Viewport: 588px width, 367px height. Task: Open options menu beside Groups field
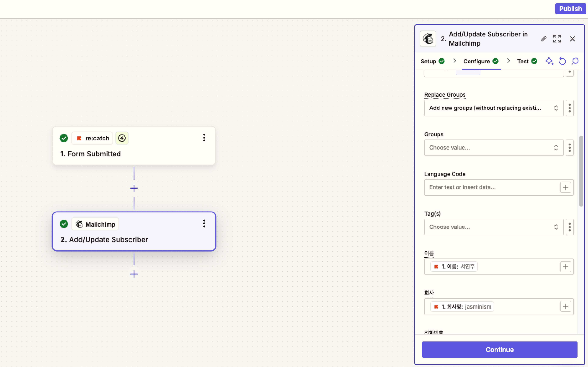(570, 148)
